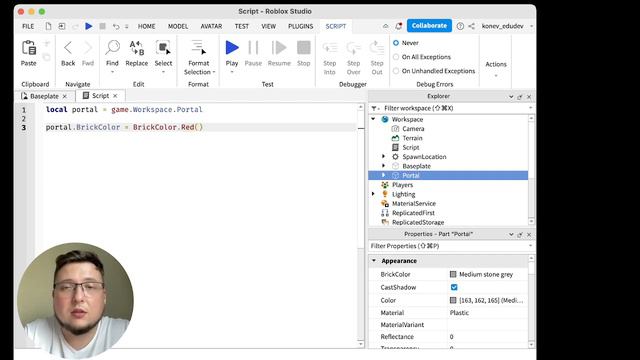Screen dimensions: 640x360
Task: Click the Stop test icon
Action: click(303, 48)
